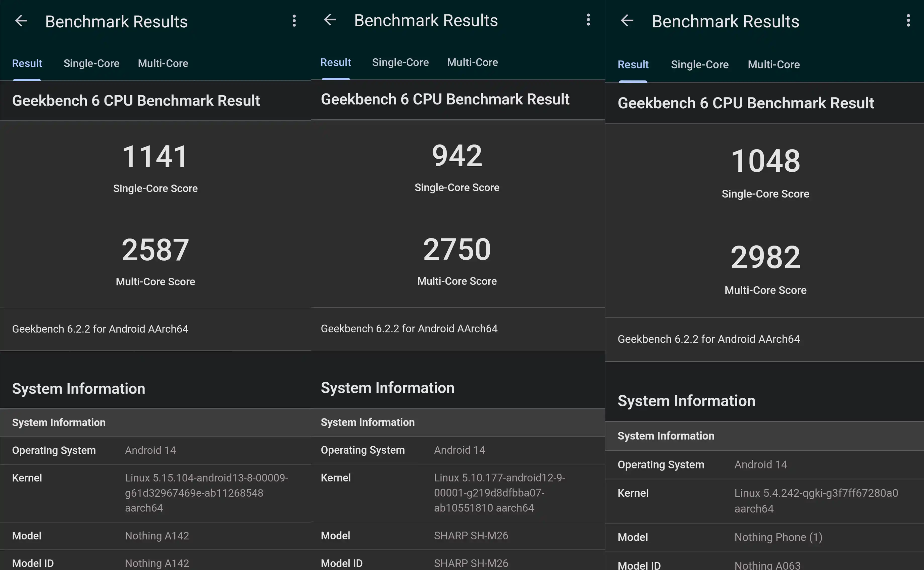Tap the overflow menu next to the third Benchmark Results title
924x570 pixels.
908,21
